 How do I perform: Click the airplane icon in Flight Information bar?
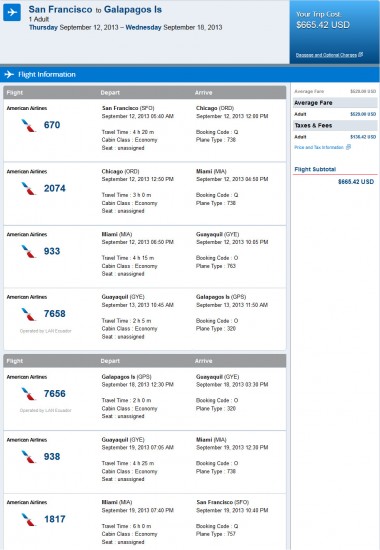point(9,74)
